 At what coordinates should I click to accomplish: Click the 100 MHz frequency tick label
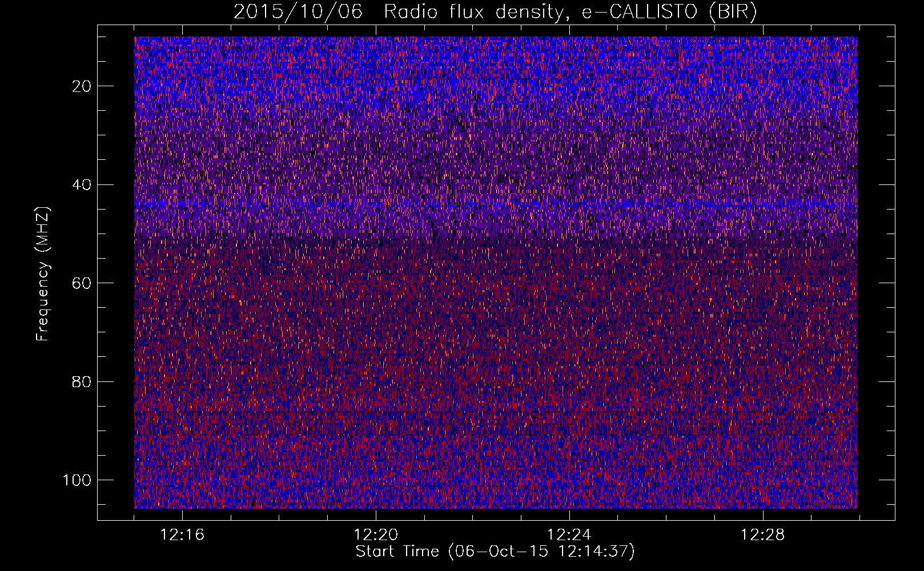point(77,480)
